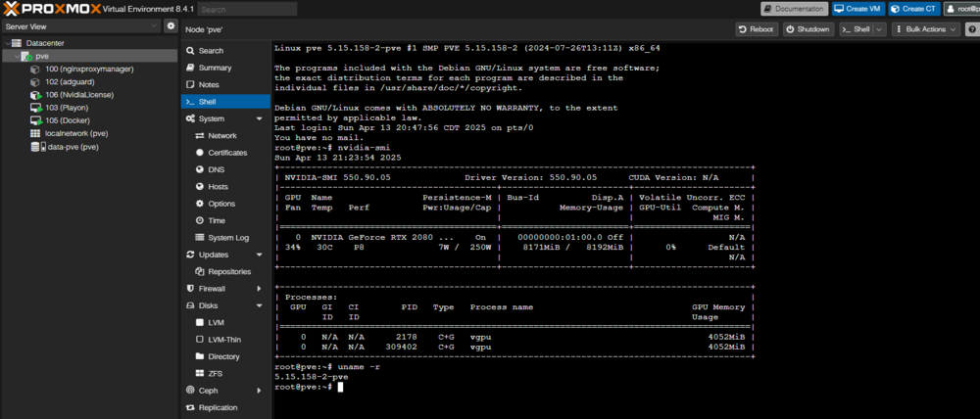
Task: Select the Shell menu entry
Action: (x=225, y=101)
